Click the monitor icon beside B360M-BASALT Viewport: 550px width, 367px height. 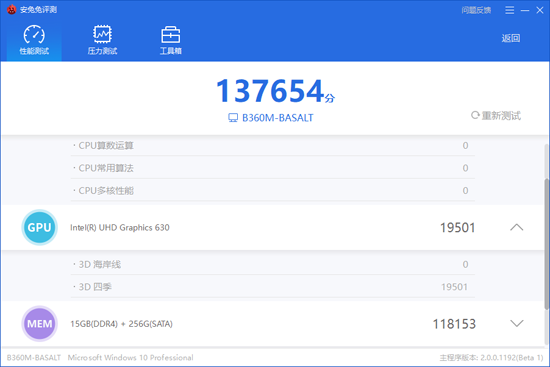[x=233, y=118]
